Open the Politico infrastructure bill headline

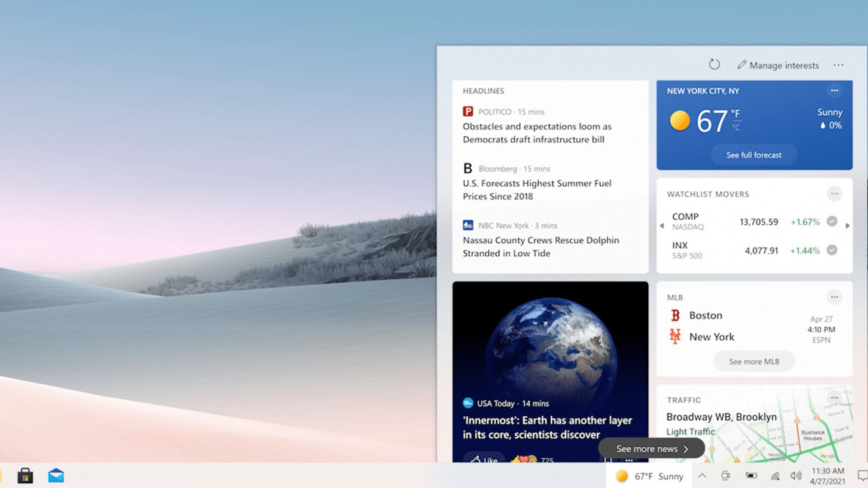pyautogui.click(x=537, y=133)
